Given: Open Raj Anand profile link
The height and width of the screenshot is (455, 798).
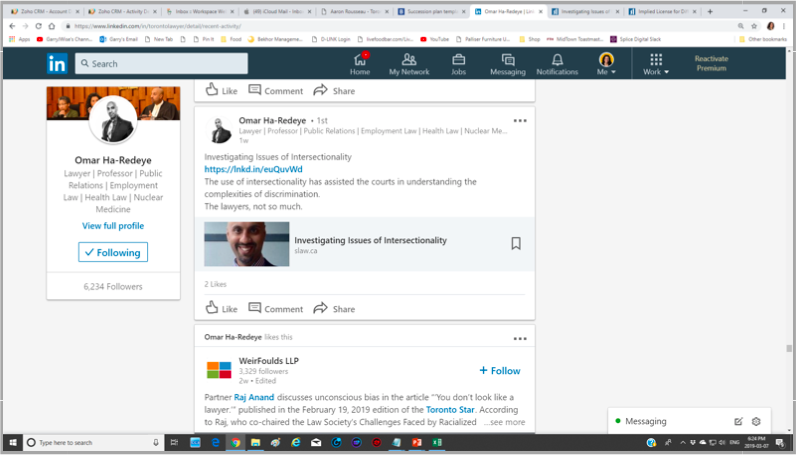Looking at the screenshot, I should pos(254,397).
